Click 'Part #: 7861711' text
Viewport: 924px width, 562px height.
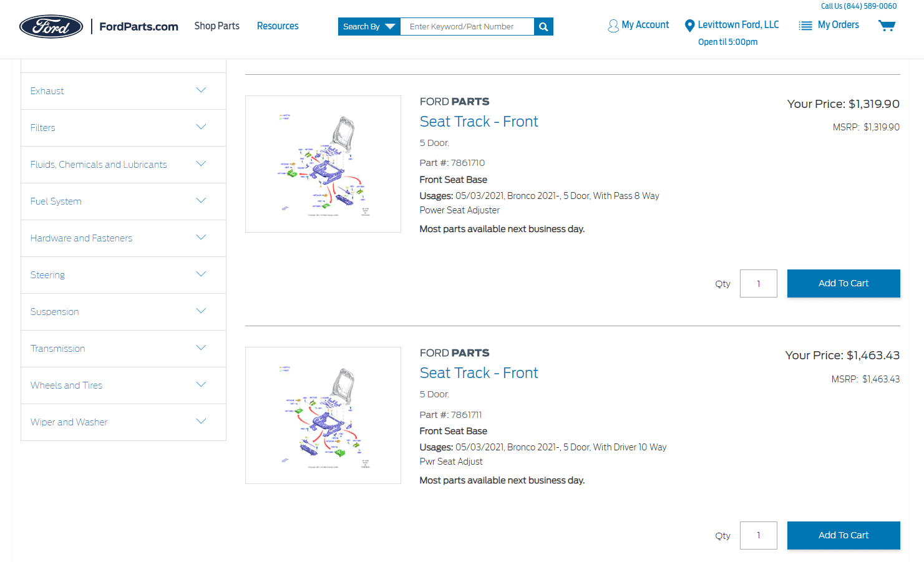pyautogui.click(x=451, y=415)
